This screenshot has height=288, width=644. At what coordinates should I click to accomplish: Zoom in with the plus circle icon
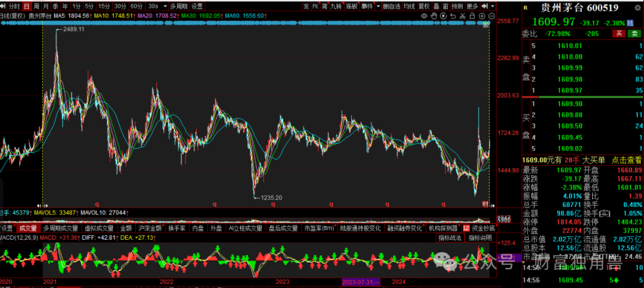point(482,16)
